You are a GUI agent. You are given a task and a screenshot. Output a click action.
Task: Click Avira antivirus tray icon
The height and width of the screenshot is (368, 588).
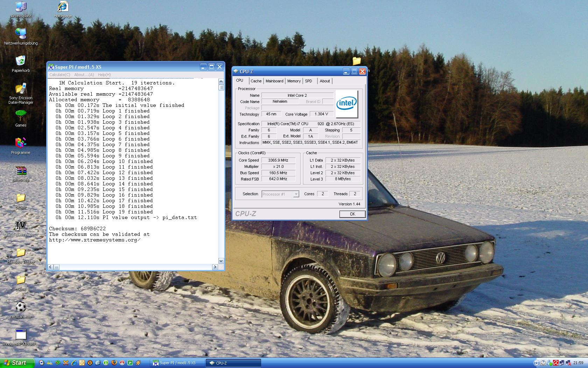[555, 363]
